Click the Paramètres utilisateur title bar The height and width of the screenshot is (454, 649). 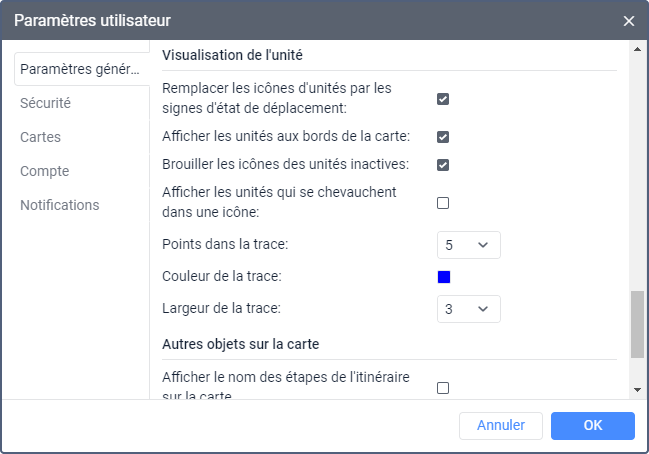tap(300, 21)
